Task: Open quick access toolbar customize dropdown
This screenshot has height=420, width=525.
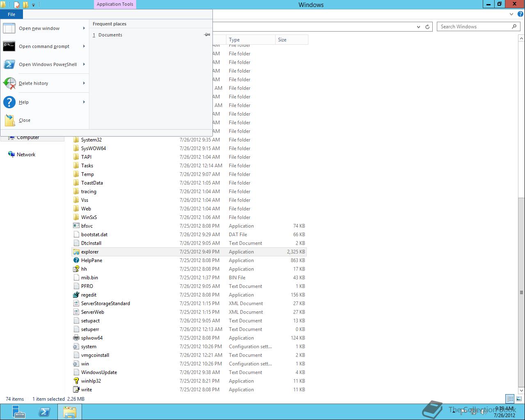Action: [x=34, y=5]
